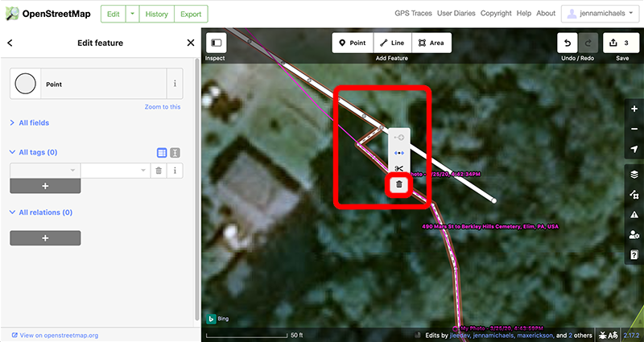Screen dimensions: 644x342
Task: Split the line with scissors icon
Action: click(x=398, y=168)
